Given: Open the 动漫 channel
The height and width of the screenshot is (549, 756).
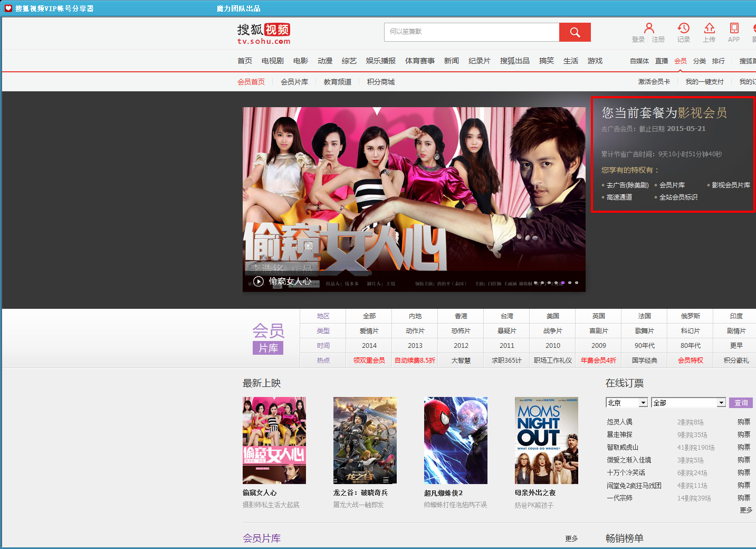Looking at the screenshot, I should (325, 61).
